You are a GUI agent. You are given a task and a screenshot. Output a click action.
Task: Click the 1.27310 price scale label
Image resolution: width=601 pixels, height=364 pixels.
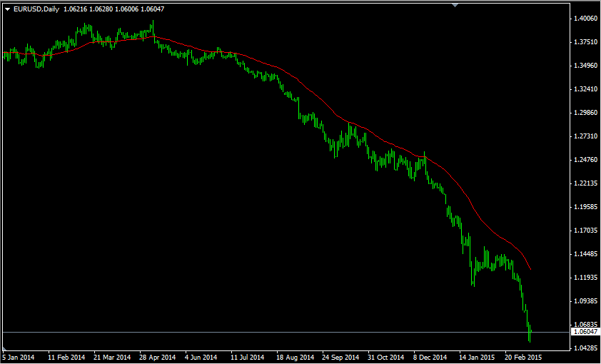click(x=586, y=136)
